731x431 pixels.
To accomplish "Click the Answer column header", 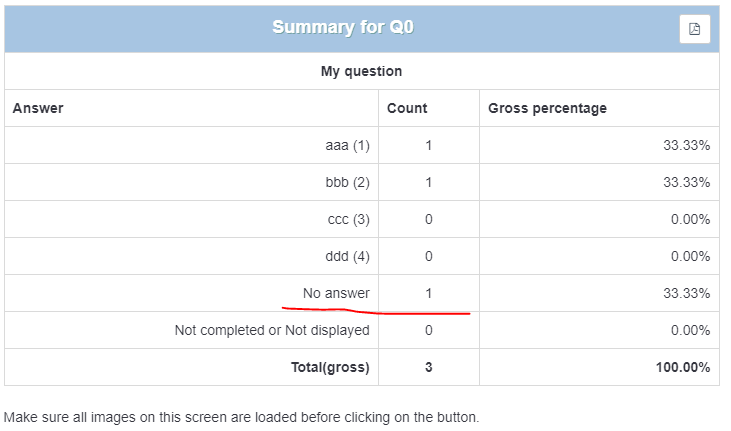I will [38, 108].
